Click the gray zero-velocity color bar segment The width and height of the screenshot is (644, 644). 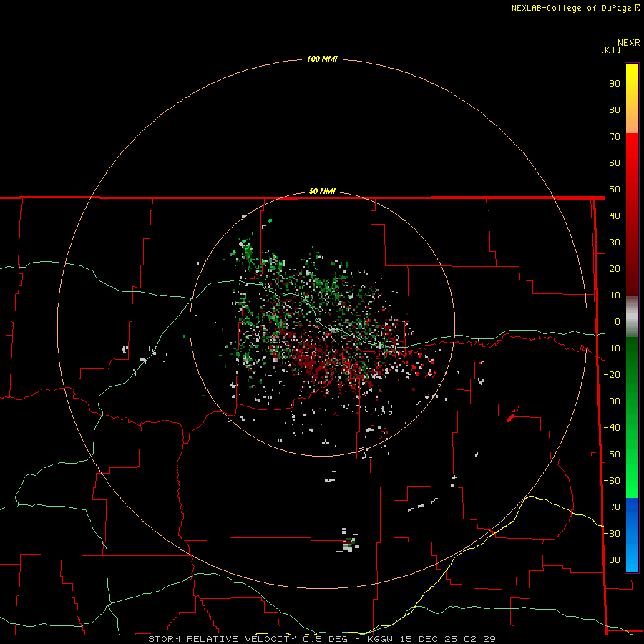(632, 317)
